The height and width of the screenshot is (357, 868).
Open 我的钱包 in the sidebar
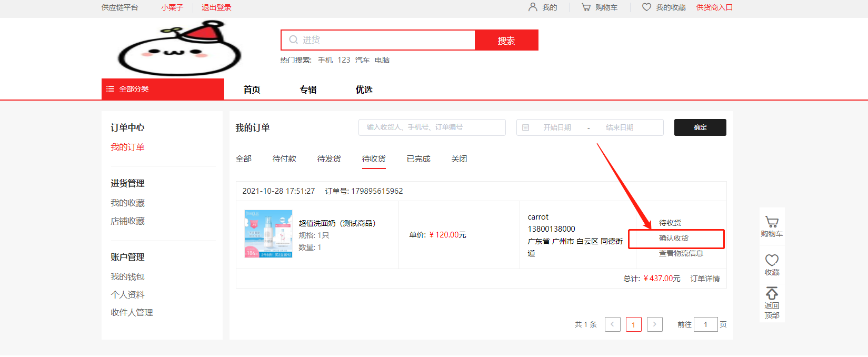click(x=127, y=276)
